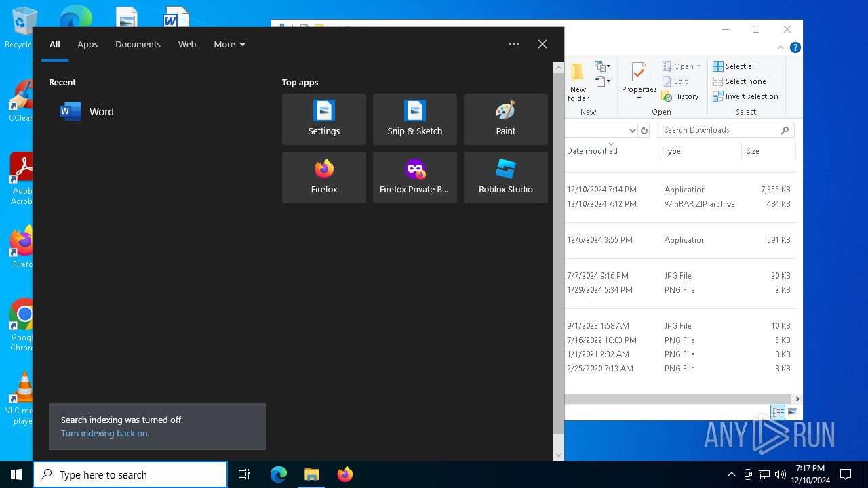868x488 pixels.
Task: Expand the Open button dropdown arrow
Action: pos(698,66)
